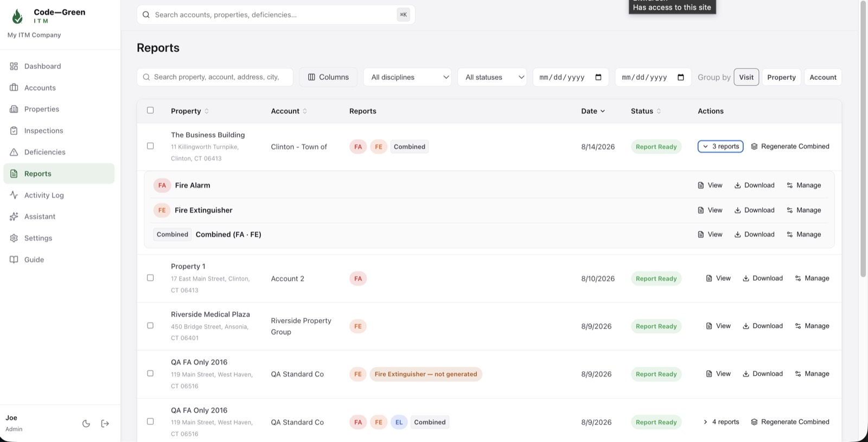This screenshot has height=442, width=868.
Task: Click the search magnifier in top bar
Action: pos(146,15)
